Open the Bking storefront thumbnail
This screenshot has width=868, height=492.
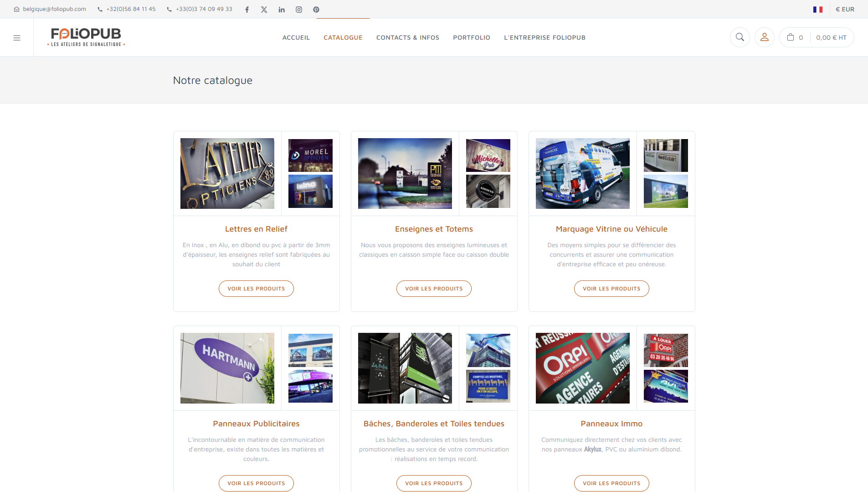pos(310,192)
